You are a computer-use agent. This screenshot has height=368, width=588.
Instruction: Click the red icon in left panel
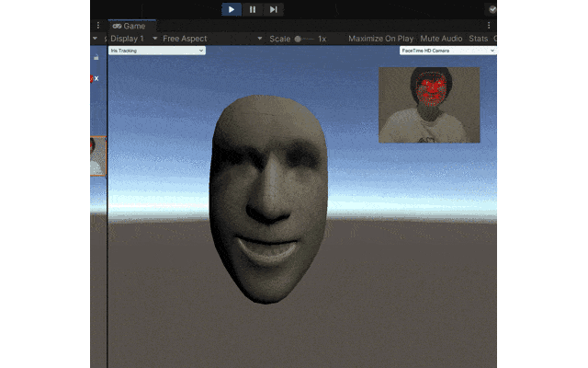(x=93, y=79)
